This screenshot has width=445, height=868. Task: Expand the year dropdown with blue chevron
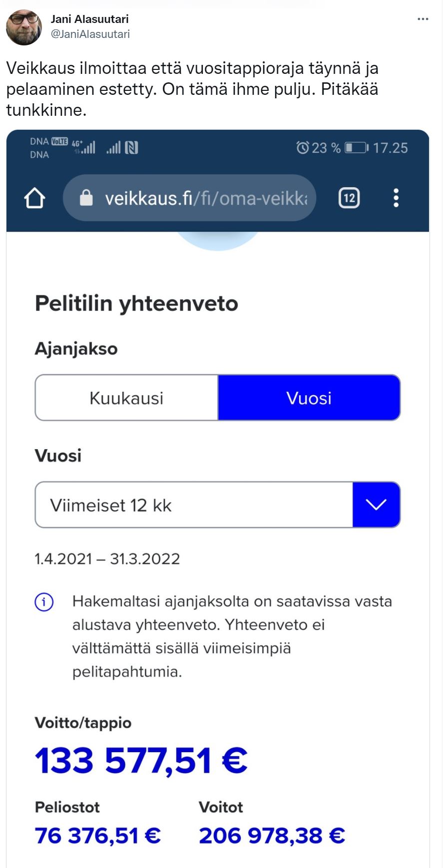(376, 505)
